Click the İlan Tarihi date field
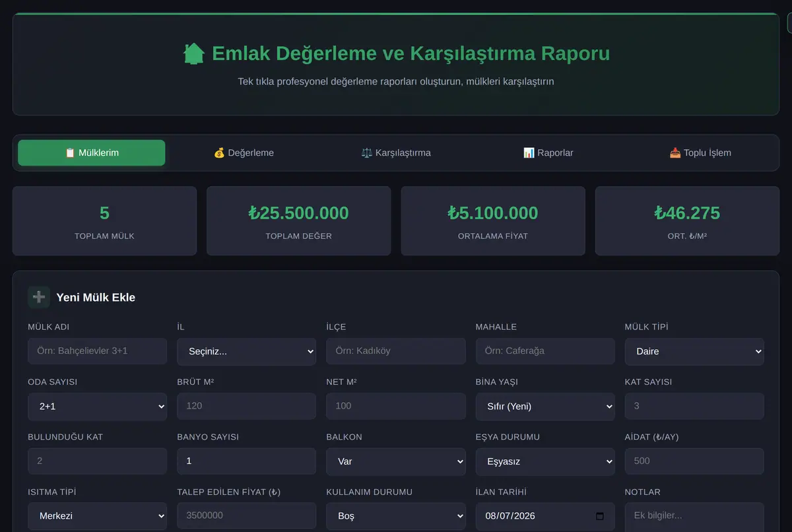 (x=545, y=516)
